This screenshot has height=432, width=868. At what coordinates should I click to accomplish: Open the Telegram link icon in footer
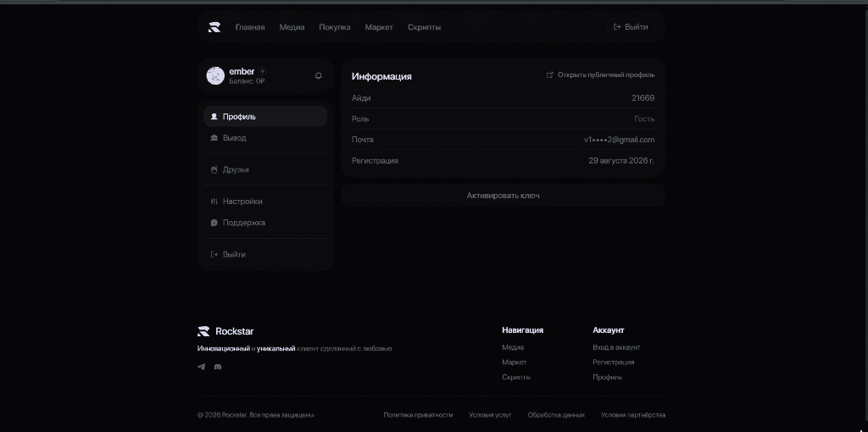[x=201, y=367]
